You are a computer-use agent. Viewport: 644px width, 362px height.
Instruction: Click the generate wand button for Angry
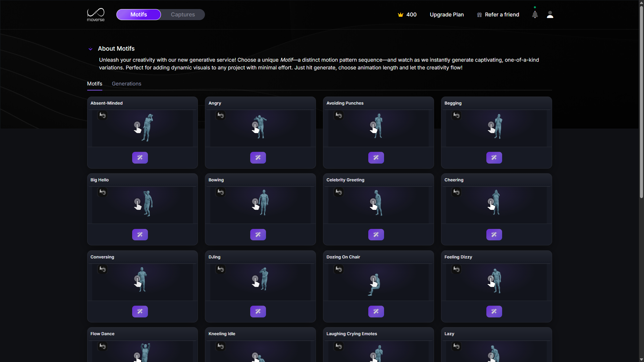(x=258, y=158)
